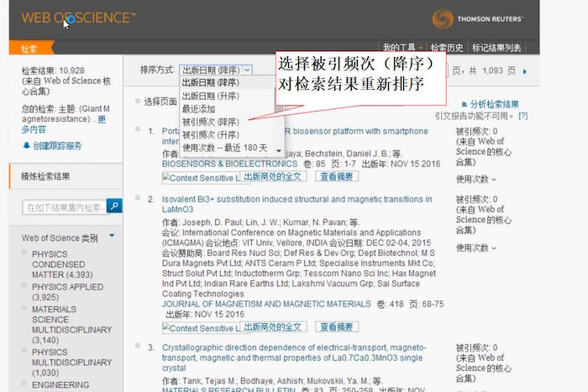The image size is (588, 392).
Task: Click 分析检索结果 link
Action: point(494,105)
